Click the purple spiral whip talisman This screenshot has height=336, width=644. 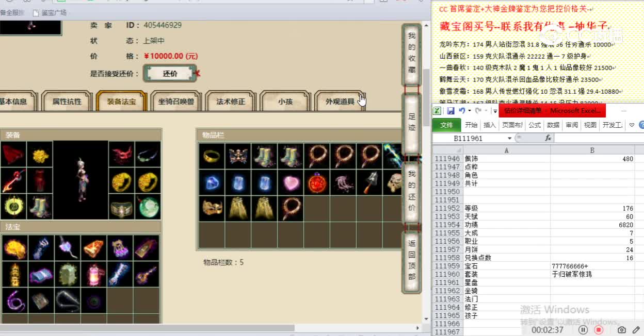(14, 300)
